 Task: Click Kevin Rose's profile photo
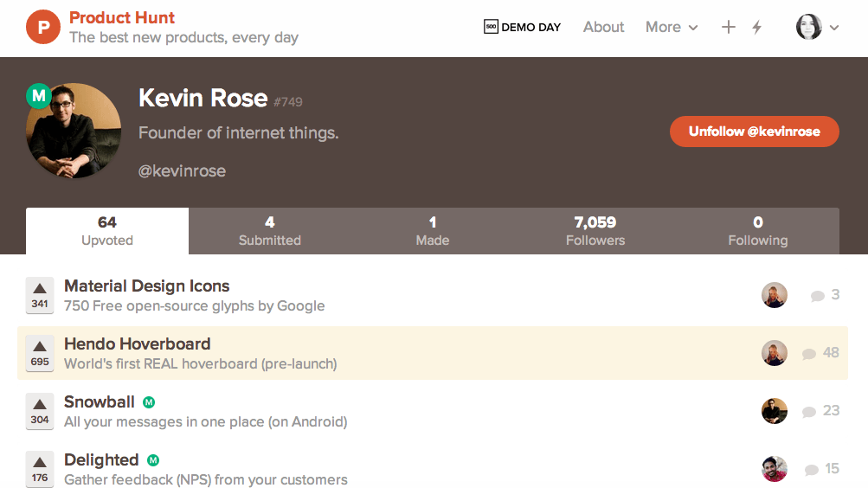(74, 131)
